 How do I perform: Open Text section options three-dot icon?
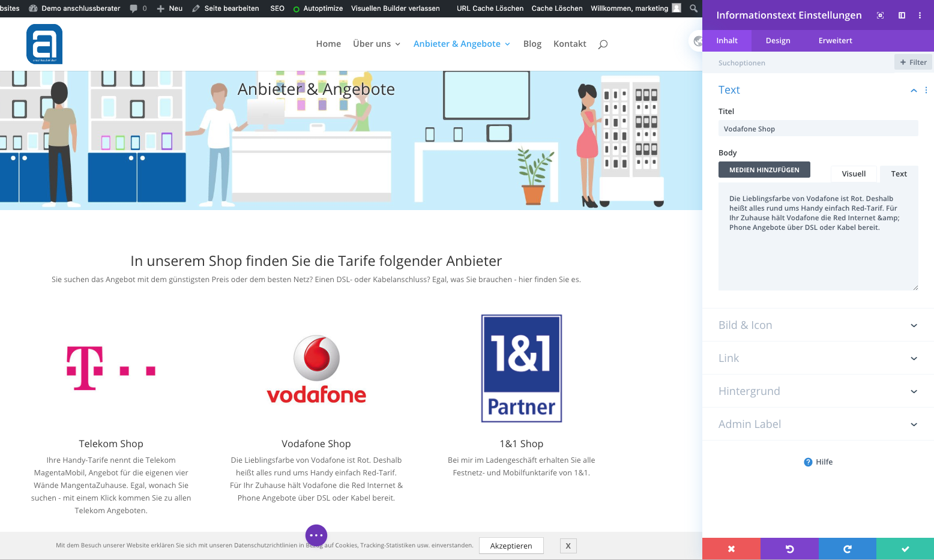pos(926,90)
